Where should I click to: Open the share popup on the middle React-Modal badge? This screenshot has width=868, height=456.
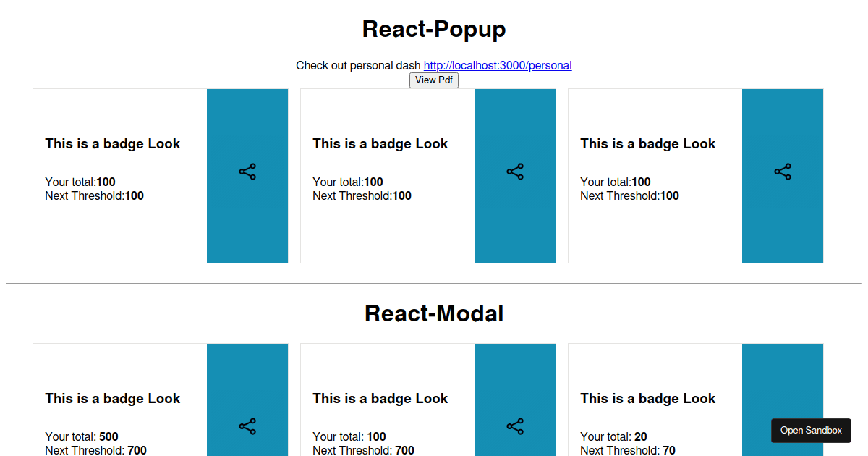click(x=515, y=426)
